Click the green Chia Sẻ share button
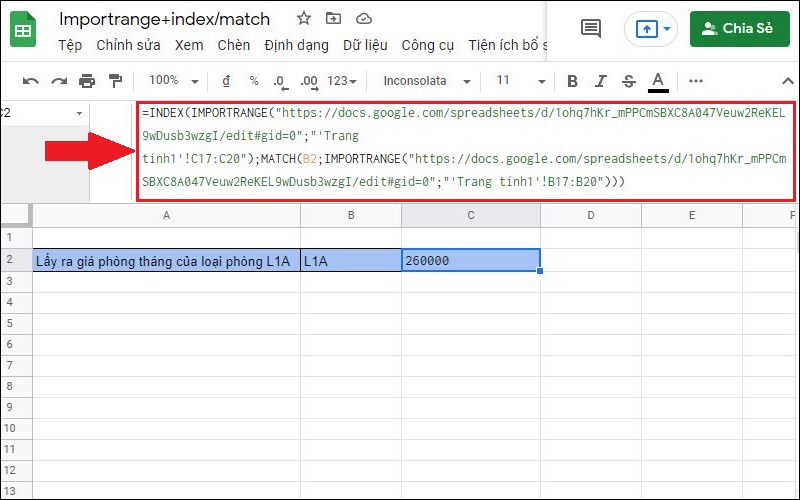 [739, 29]
